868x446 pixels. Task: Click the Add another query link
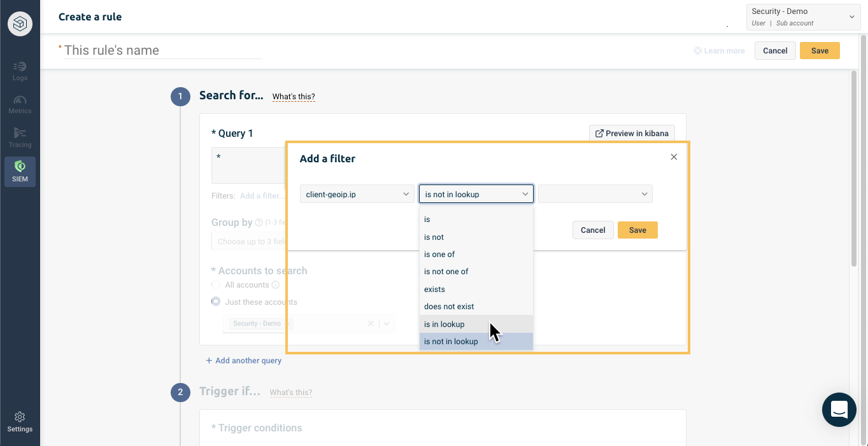243,360
